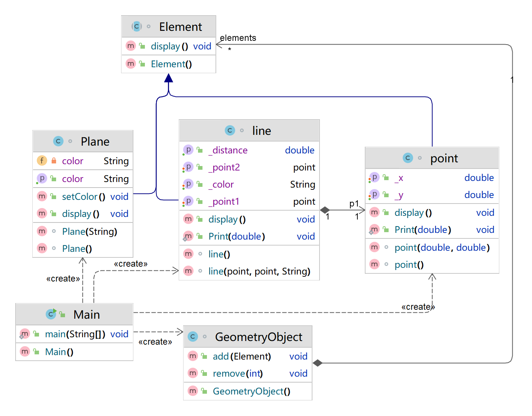Select the Main class title
Viewport: 532px width, 416px height.
coord(87,315)
